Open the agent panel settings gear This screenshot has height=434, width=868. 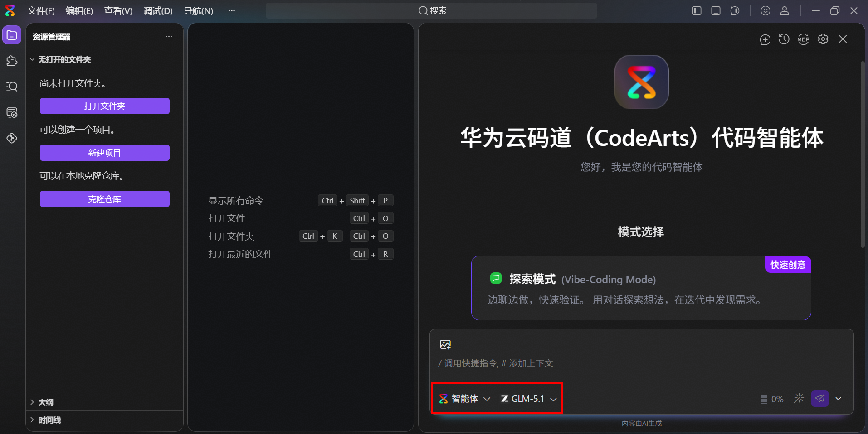tap(823, 39)
